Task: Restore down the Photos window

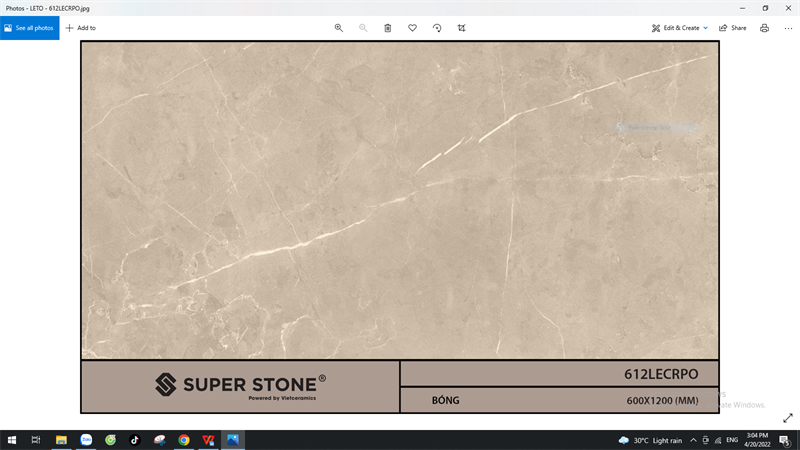Action: tap(765, 8)
